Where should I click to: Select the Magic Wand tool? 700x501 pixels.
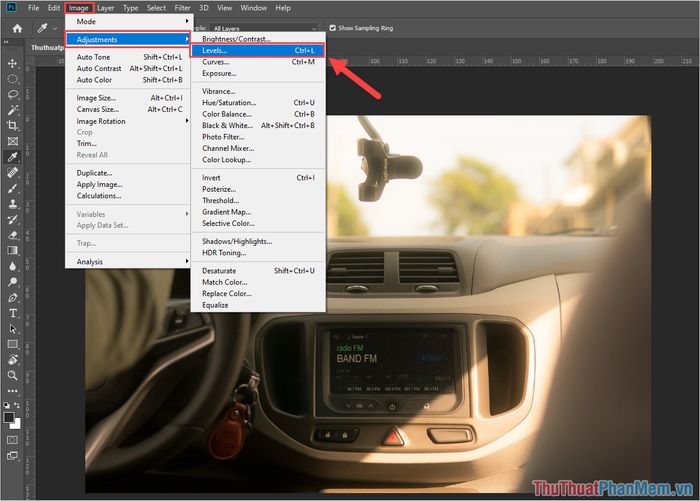(12, 110)
